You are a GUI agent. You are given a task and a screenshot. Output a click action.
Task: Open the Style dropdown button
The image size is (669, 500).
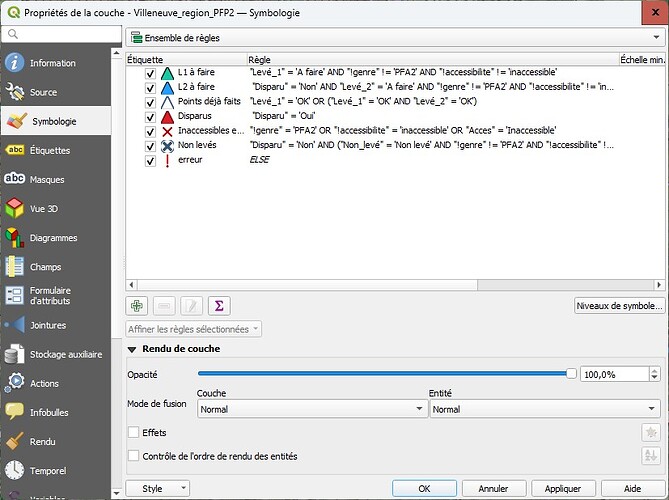click(158, 488)
